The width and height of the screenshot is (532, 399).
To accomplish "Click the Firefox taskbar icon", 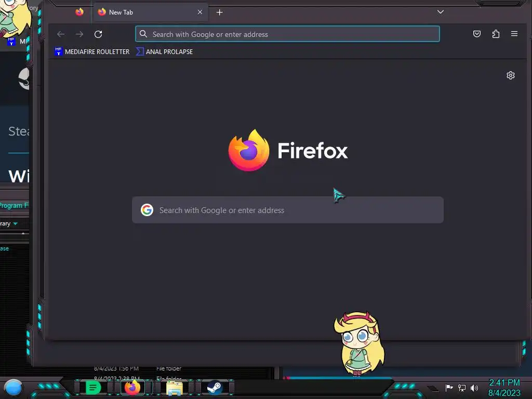I will (132, 388).
